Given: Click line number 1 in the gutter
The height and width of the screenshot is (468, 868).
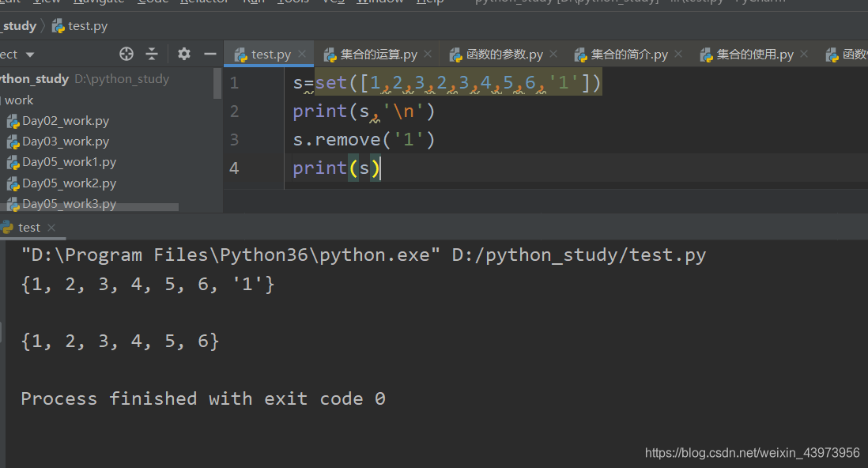Looking at the screenshot, I should (x=234, y=83).
